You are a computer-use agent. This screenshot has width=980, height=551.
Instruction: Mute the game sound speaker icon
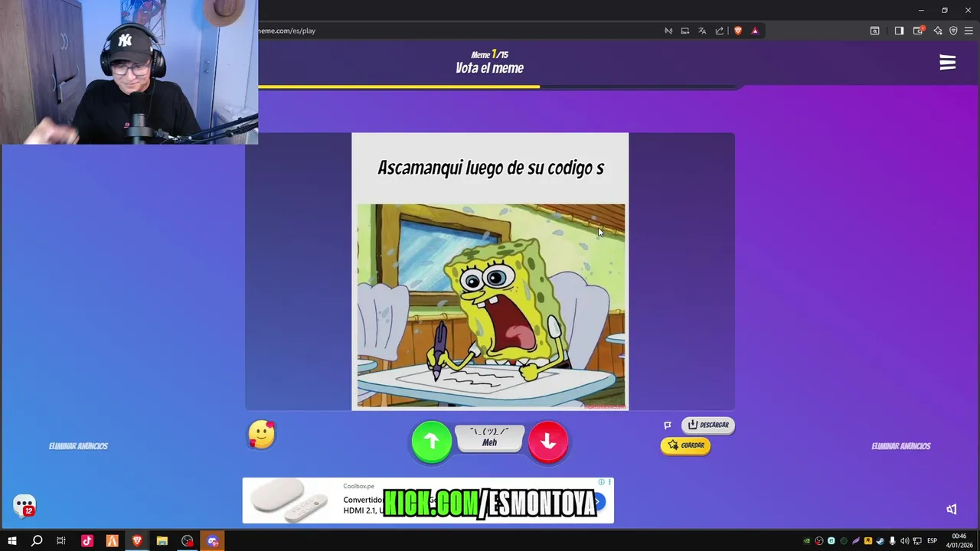tap(951, 509)
